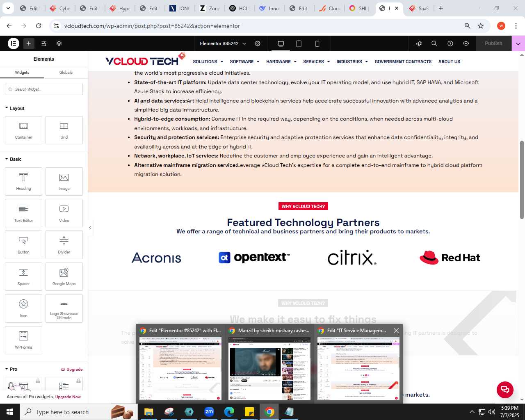Click the Upgrade link in Pro section
Image resolution: width=525 pixels, height=420 pixels.
[x=72, y=370]
